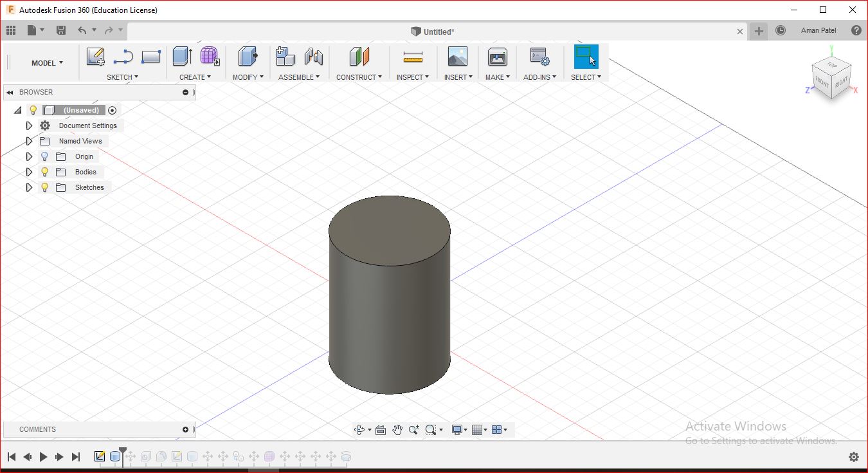Viewport: 868px width, 473px height.
Task: Redo the last undone action
Action: 109,30
